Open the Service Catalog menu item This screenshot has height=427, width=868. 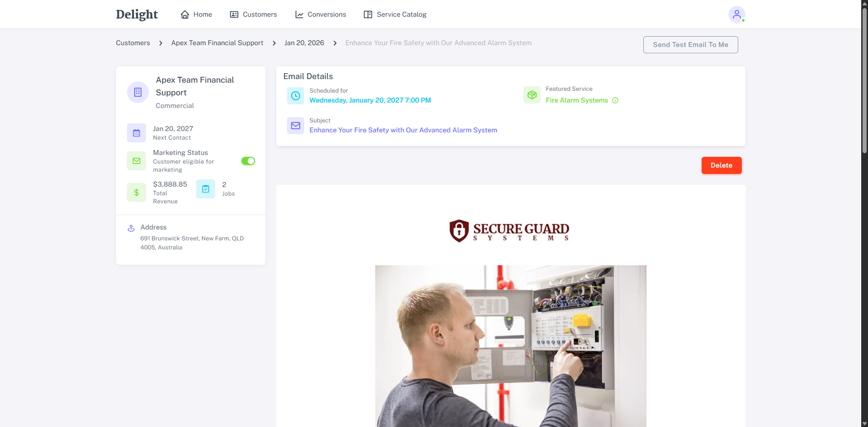[x=395, y=14]
